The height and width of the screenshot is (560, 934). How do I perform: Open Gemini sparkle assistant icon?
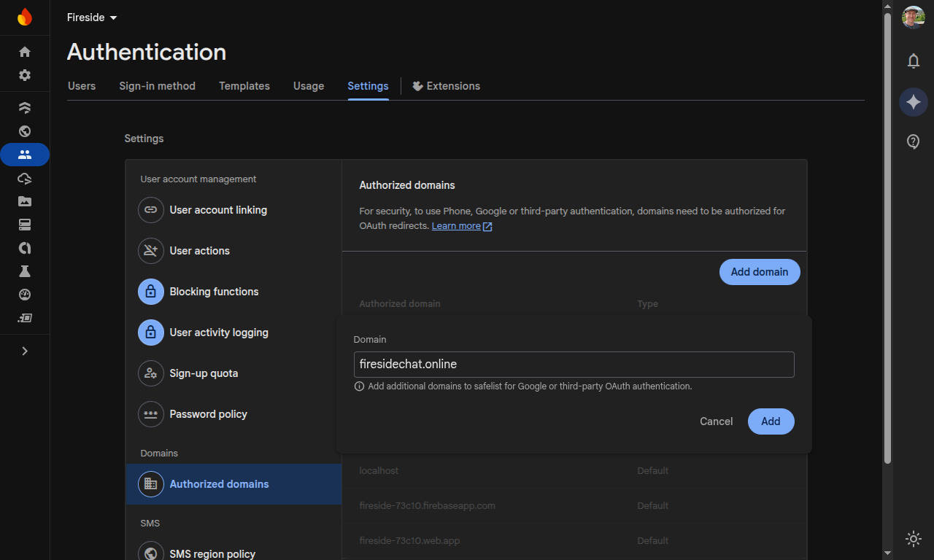(913, 102)
